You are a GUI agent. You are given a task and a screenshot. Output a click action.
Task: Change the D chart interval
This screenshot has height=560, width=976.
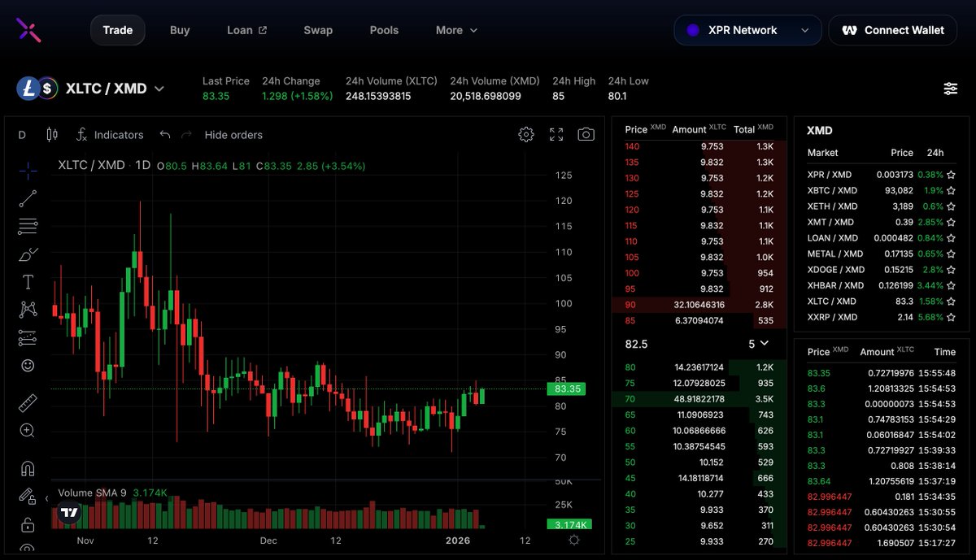22,135
